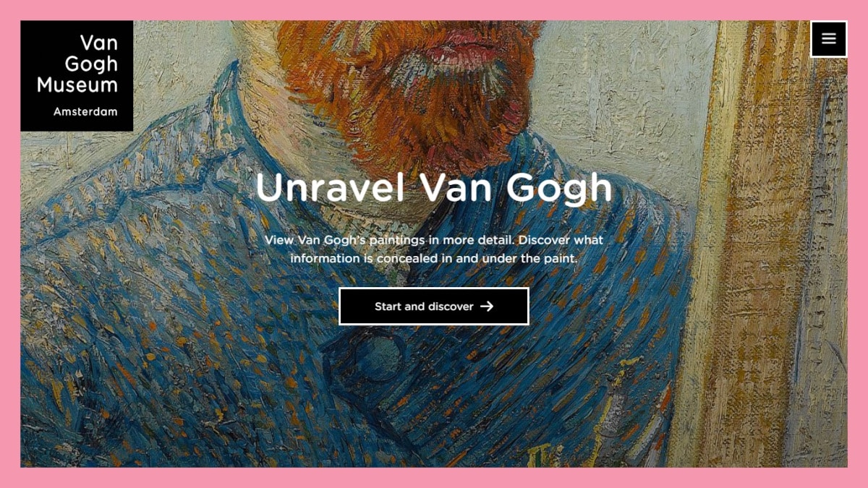Click the word Start in the button label
Viewport: 868px width, 488px height.
click(x=388, y=307)
